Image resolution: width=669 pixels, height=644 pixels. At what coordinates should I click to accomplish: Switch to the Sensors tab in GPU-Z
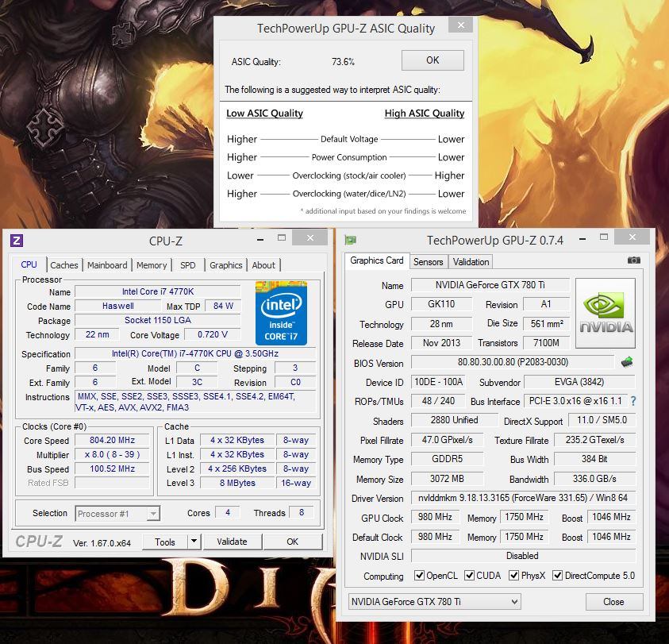(x=428, y=262)
